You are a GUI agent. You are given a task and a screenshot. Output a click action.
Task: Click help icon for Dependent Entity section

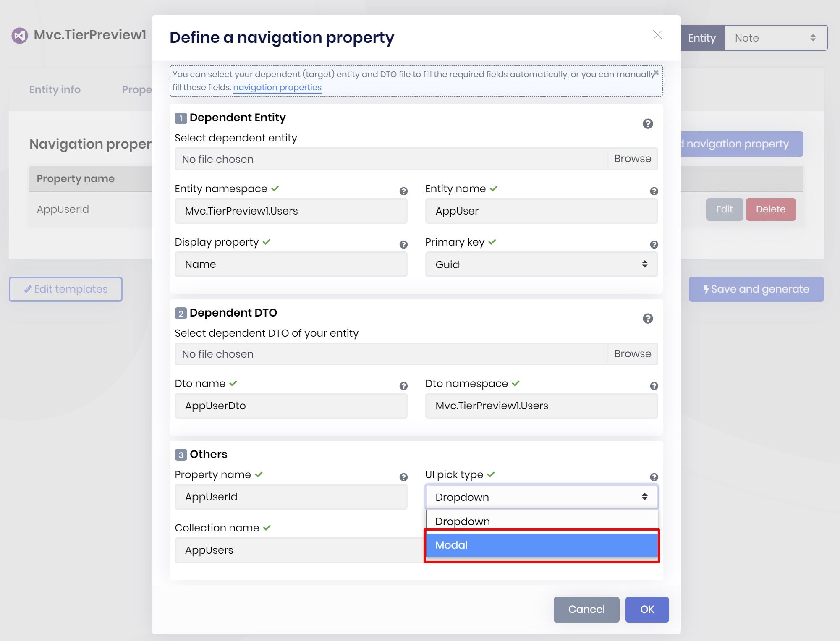[x=647, y=124]
